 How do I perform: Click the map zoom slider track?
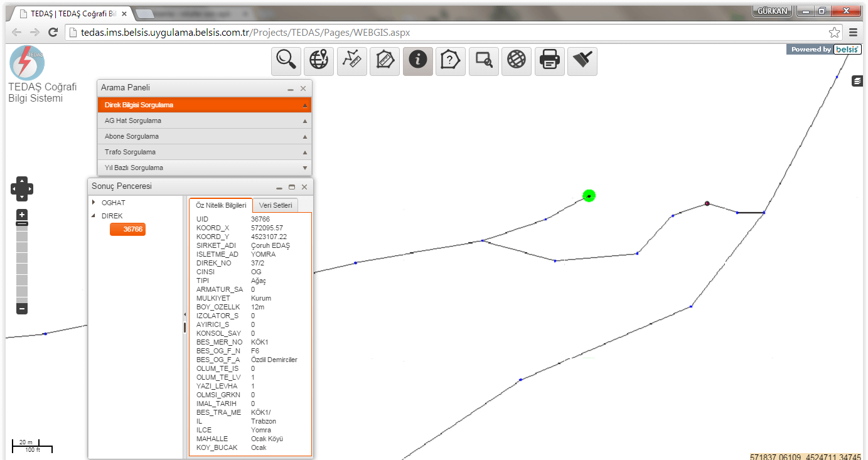(22, 264)
